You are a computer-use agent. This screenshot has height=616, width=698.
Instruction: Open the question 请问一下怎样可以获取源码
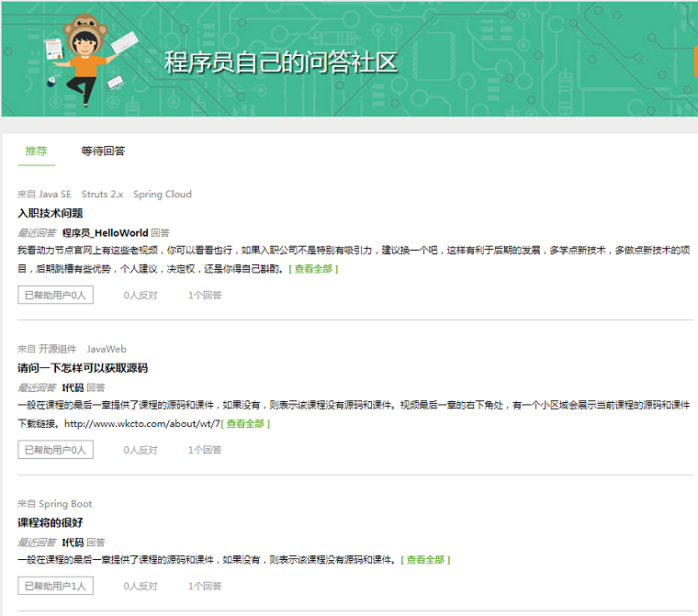coord(83,368)
